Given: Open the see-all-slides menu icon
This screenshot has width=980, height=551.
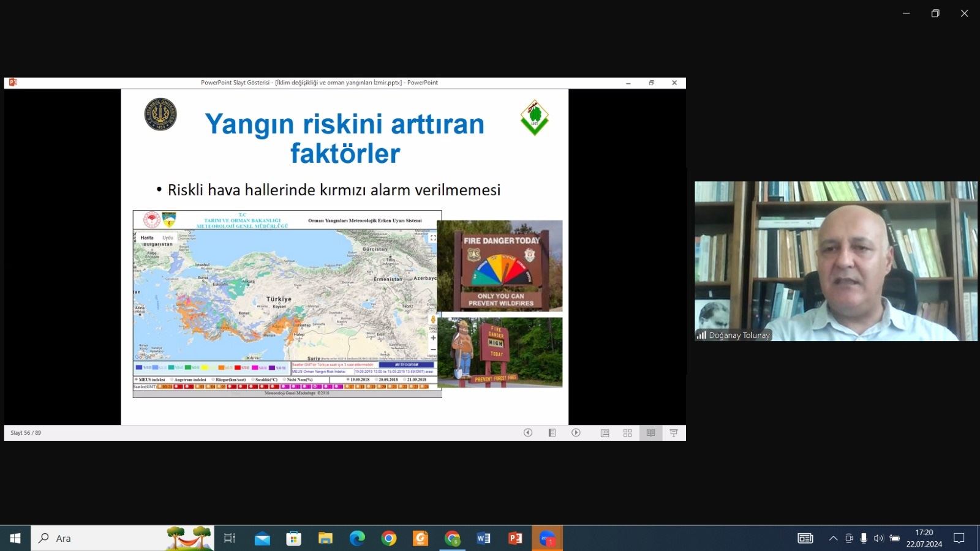Looking at the screenshot, I should coord(552,433).
